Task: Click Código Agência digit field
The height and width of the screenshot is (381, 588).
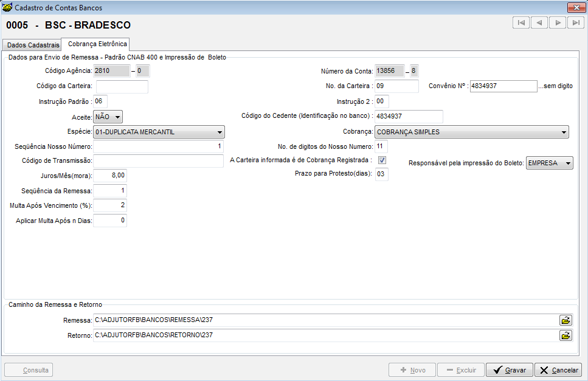Action: (x=143, y=71)
